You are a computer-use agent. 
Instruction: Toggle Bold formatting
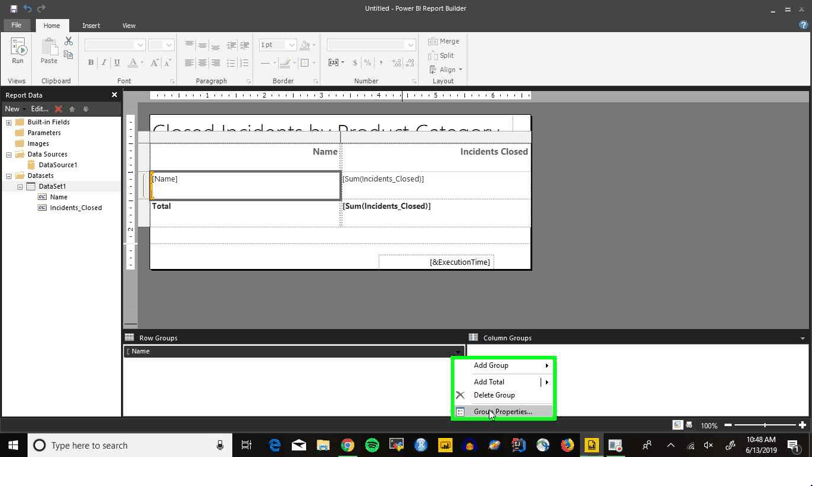coord(91,62)
